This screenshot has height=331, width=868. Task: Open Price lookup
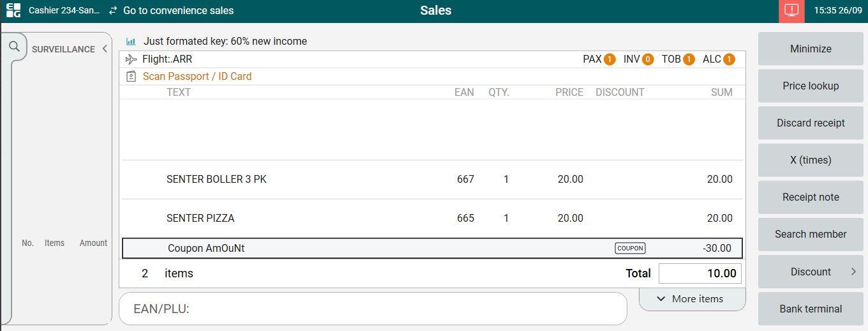click(x=811, y=86)
